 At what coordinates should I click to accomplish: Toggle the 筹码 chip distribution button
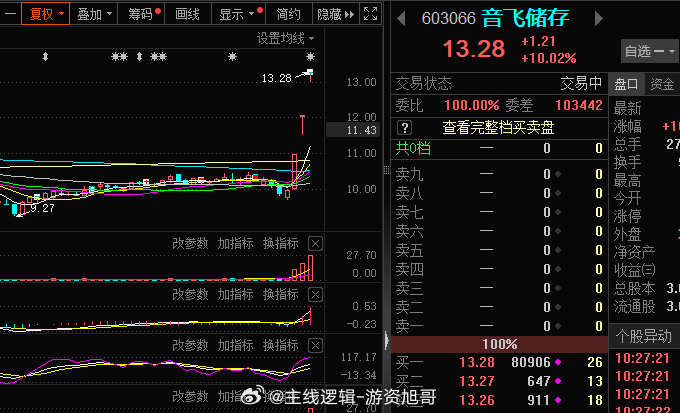click(142, 14)
